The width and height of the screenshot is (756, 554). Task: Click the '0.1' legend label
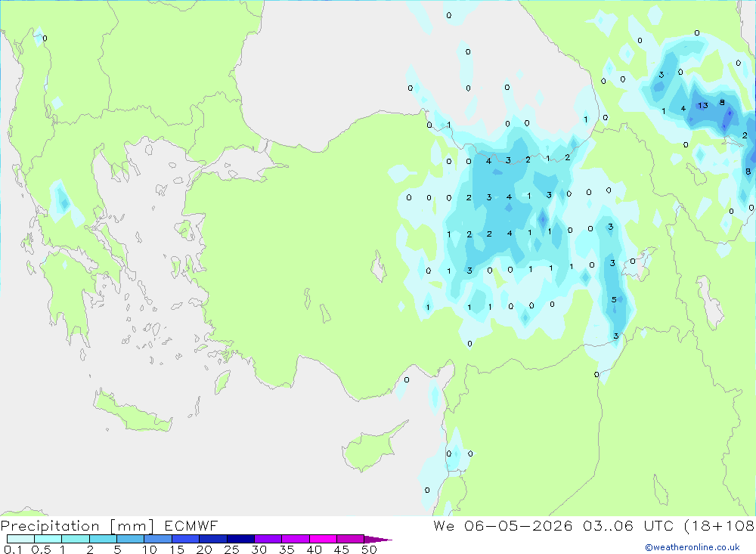13,549
